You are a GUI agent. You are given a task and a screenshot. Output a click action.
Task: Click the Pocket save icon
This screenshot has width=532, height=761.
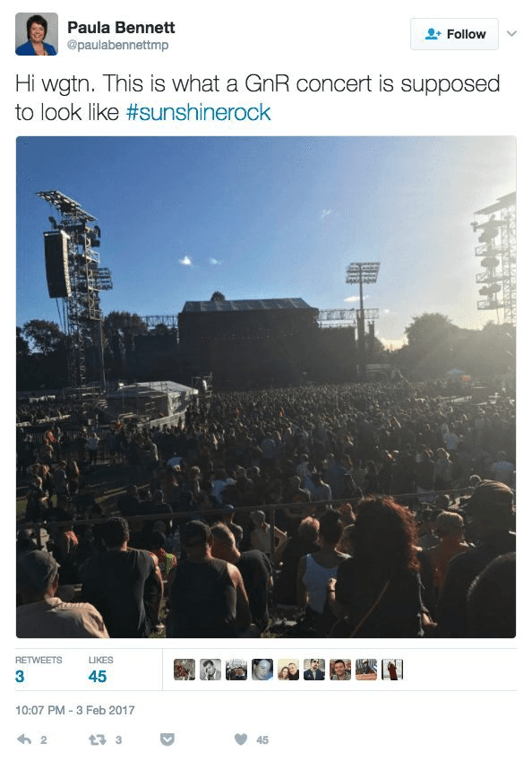[x=167, y=739]
